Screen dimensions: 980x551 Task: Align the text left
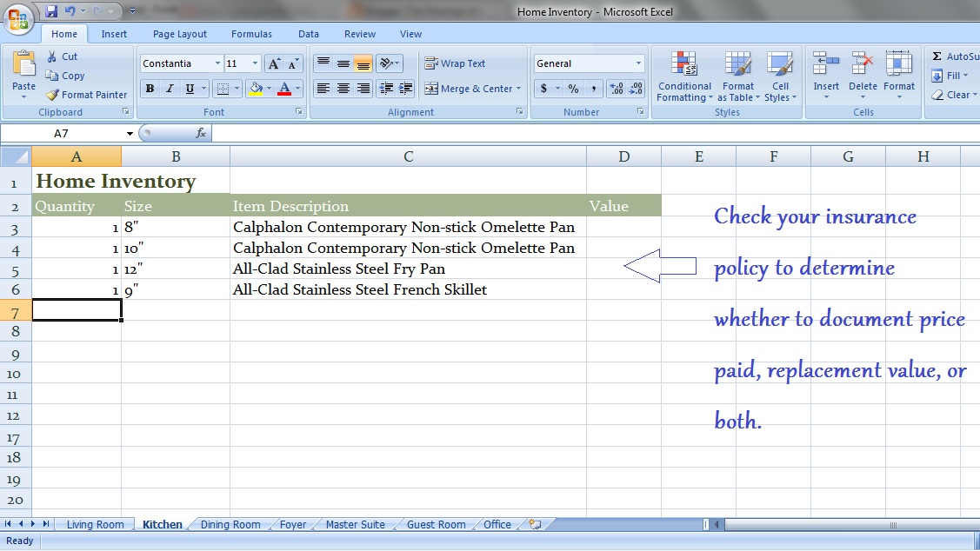[x=323, y=89]
